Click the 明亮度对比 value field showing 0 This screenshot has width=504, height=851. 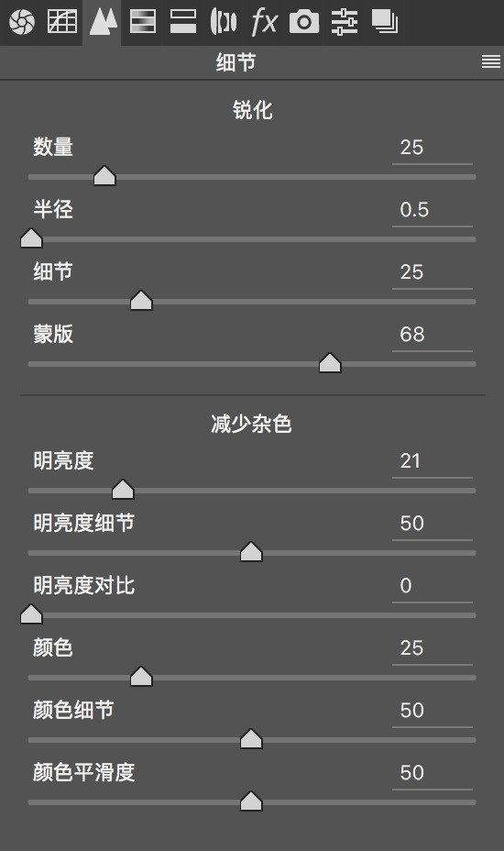433,586
